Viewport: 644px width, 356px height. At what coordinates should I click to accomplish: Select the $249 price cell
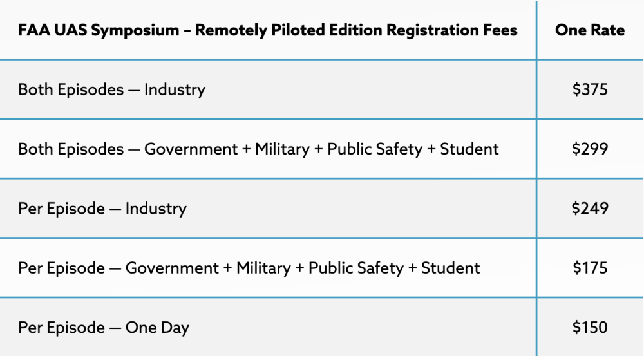coord(590,209)
